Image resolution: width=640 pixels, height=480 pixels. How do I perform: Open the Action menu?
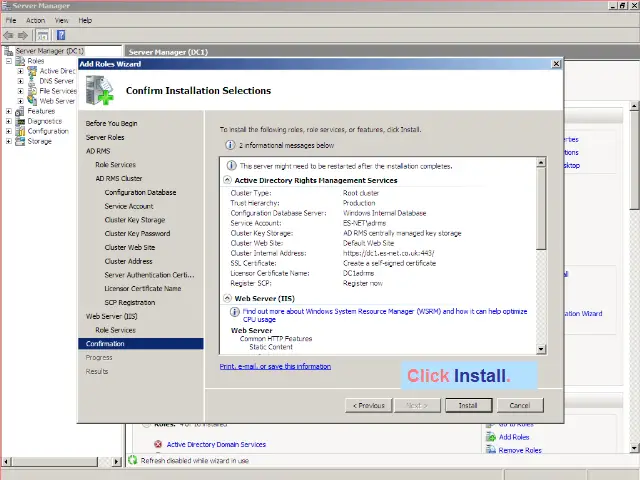tap(36, 20)
